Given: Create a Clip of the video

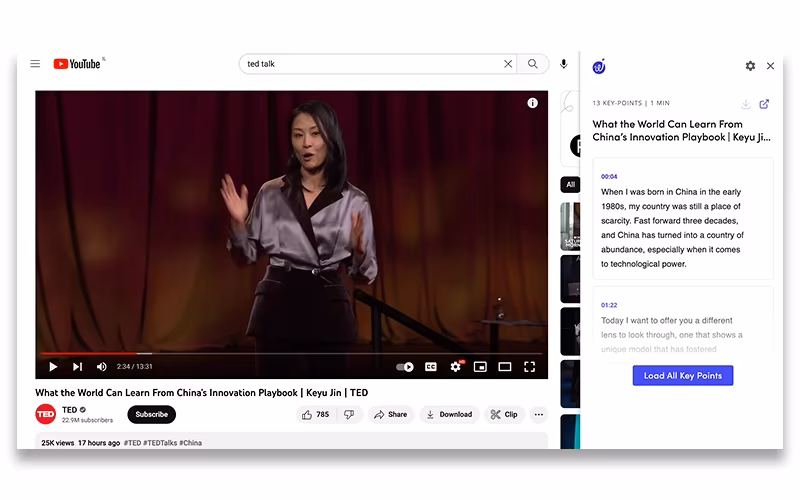Looking at the screenshot, I should (x=504, y=414).
